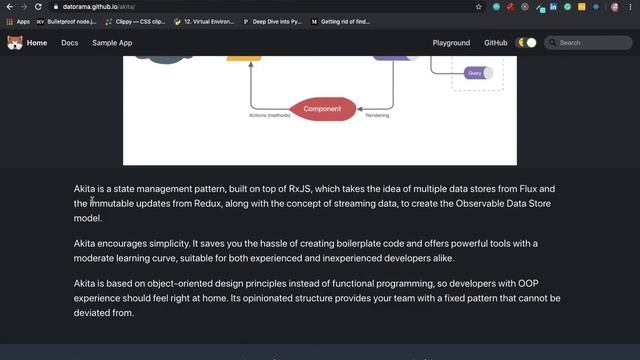Image resolution: width=640 pixels, height=360 pixels.
Task: Open the GitHub nav link
Action: (496, 43)
